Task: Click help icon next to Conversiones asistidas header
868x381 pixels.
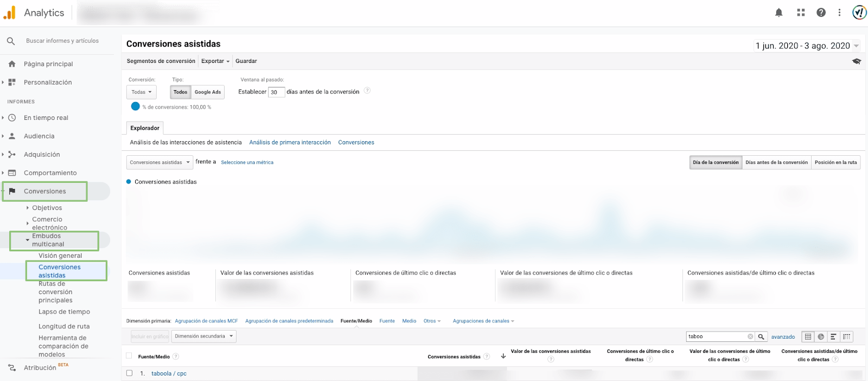Action: pyautogui.click(x=487, y=357)
